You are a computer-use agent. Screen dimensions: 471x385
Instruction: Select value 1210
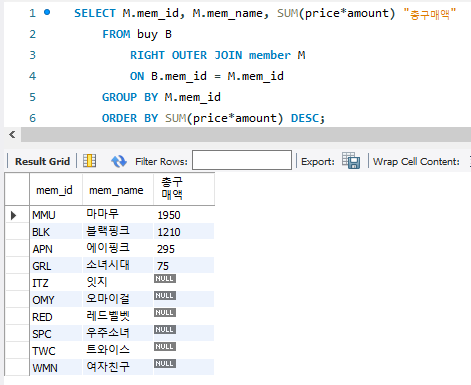184,232
